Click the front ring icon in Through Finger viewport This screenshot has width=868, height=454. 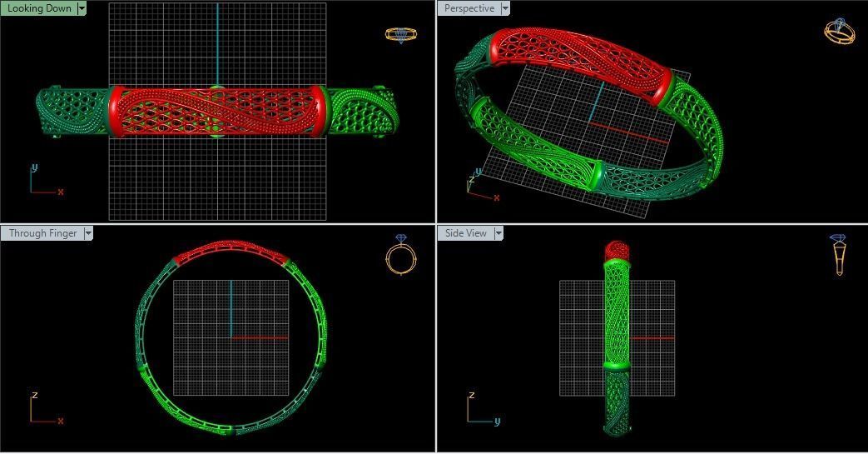pyautogui.click(x=400, y=254)
